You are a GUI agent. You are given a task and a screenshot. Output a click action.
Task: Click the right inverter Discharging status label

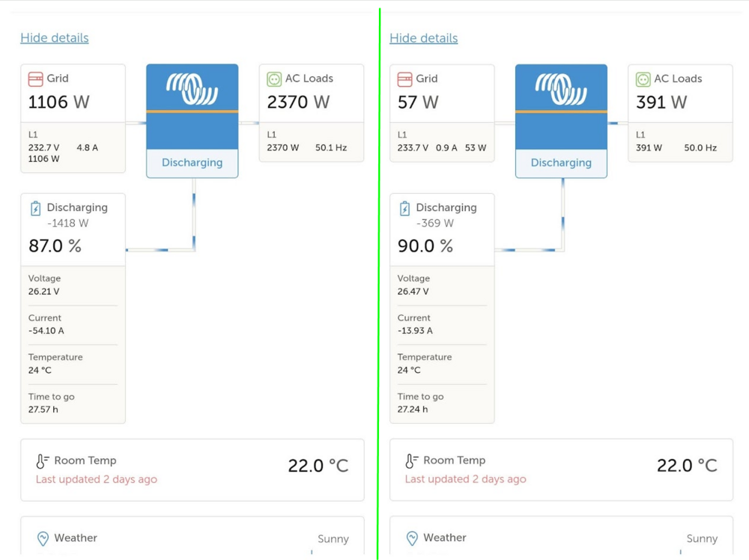point(561,162)
